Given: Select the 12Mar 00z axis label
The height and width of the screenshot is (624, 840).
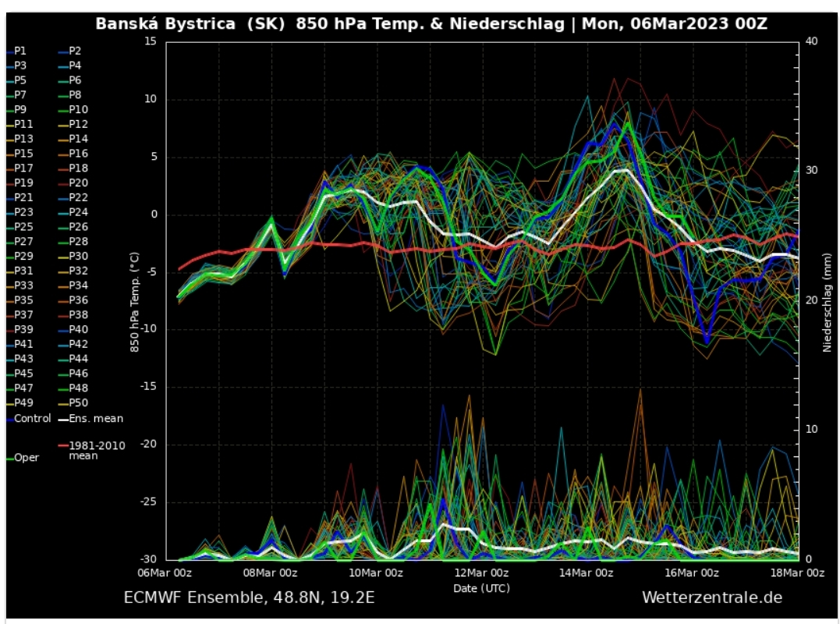Looking at the screenshot, I should coord(481,573).
